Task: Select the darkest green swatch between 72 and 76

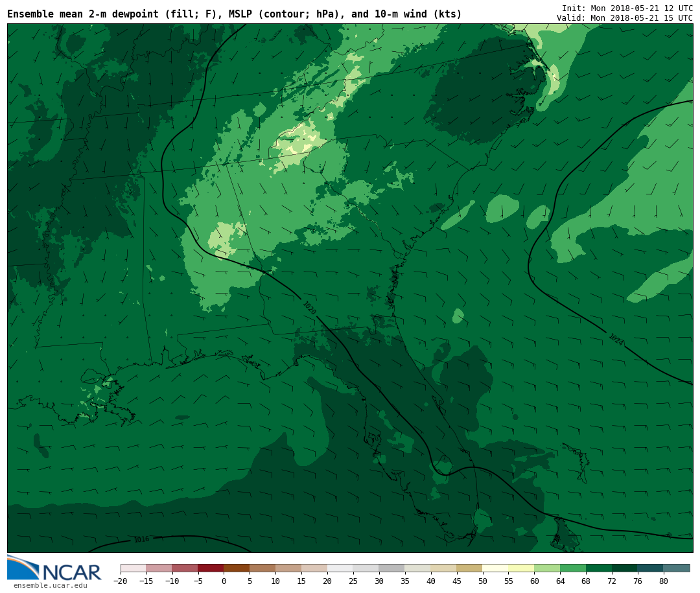Action: [625, 568]
